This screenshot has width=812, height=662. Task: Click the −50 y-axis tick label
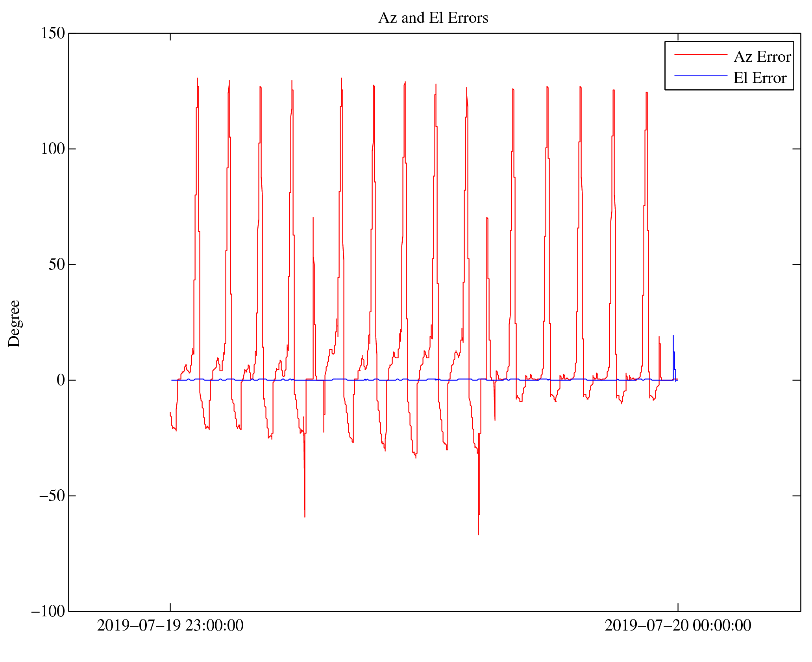pyautogui.click(x=52, y=496)
